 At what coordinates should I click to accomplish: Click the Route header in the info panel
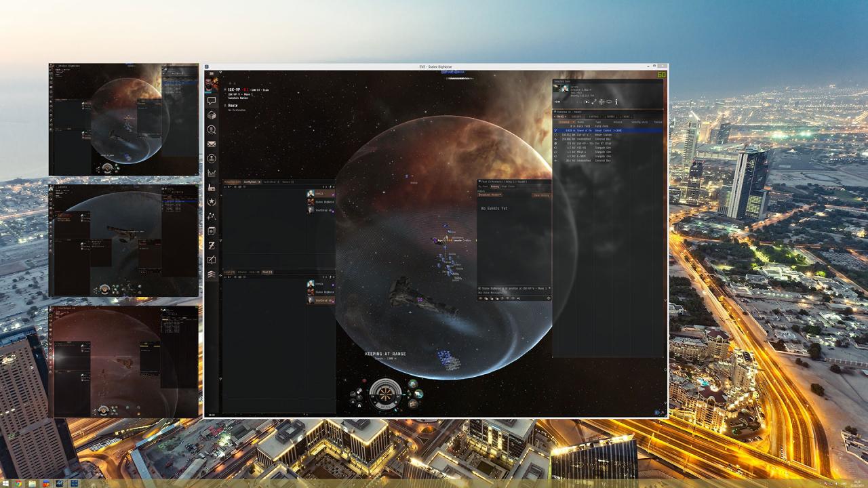[233, 105]
